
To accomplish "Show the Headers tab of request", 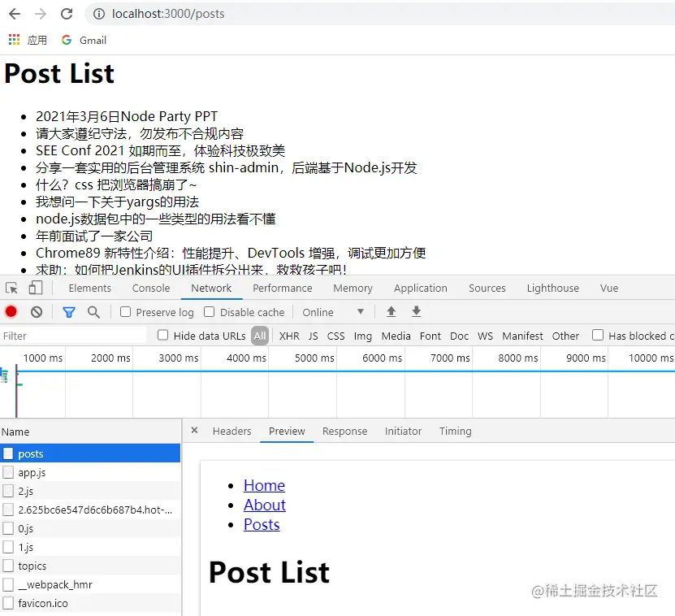I will 232,432.
